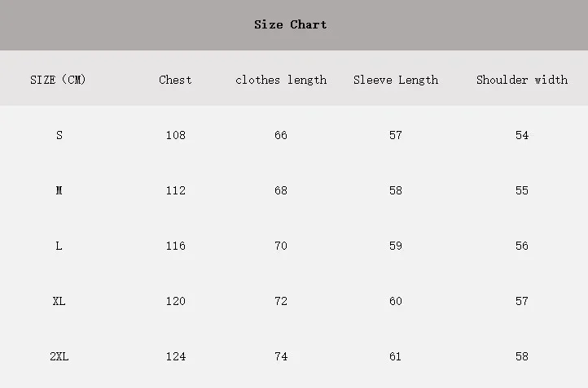Click clothes length value 68
Screen dimensions: 588x388
click(281, 190)
